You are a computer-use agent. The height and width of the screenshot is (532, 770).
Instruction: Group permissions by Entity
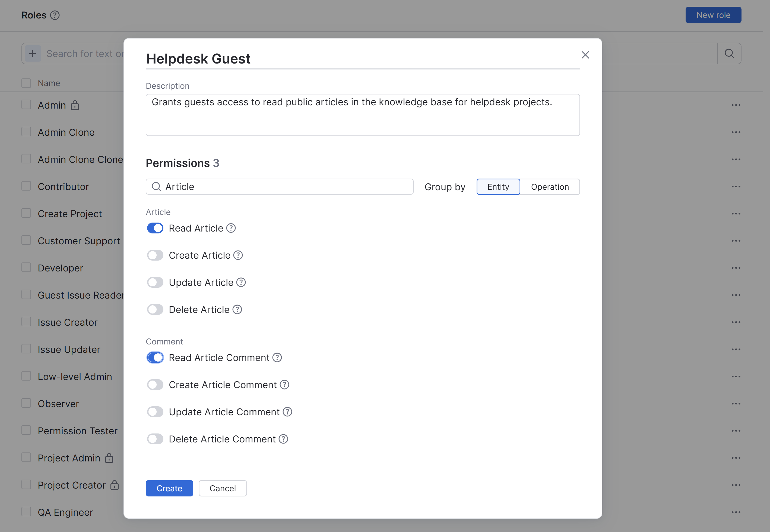point(498,187)
